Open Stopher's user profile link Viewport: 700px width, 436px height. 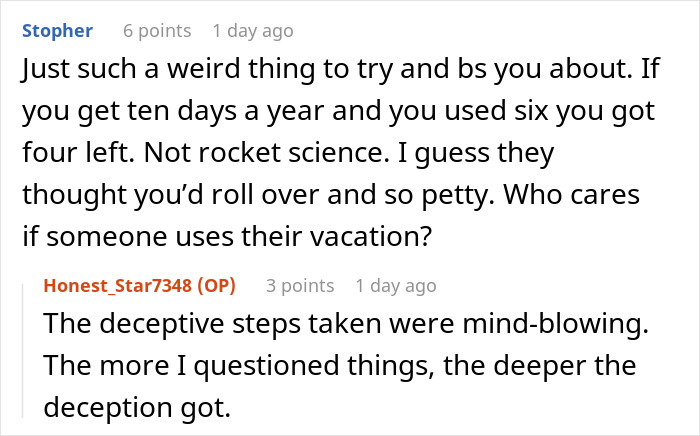pos(56,30)
